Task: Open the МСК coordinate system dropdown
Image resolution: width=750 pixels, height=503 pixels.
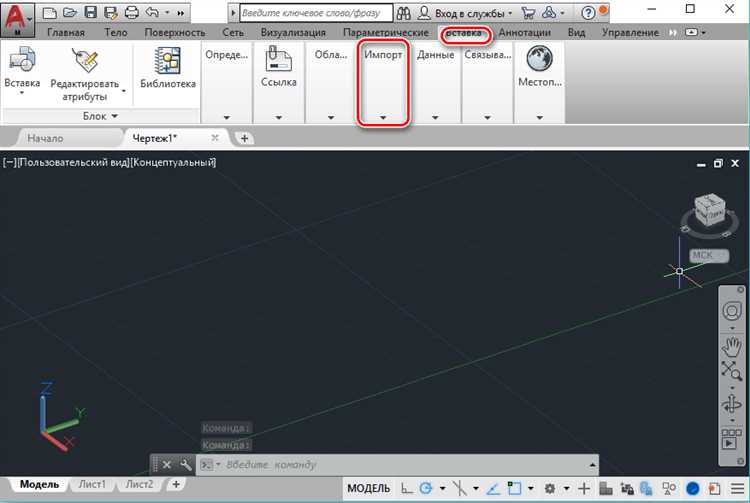Action: pos(709,255)
